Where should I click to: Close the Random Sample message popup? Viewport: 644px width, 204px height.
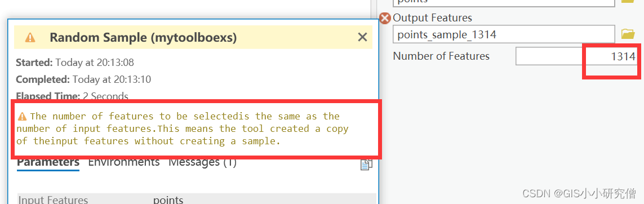[362, 37]
